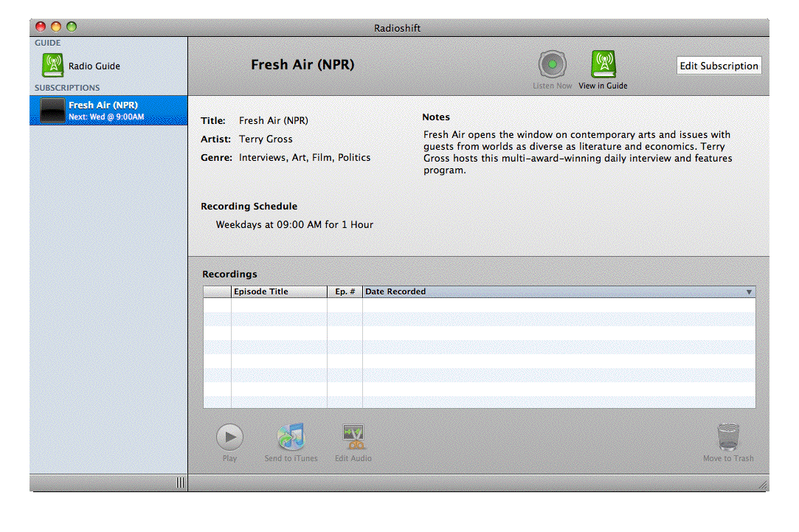This screenshot has height=532, width=799.
Task: Click the green zoom window button
Action: coord(72,27)
